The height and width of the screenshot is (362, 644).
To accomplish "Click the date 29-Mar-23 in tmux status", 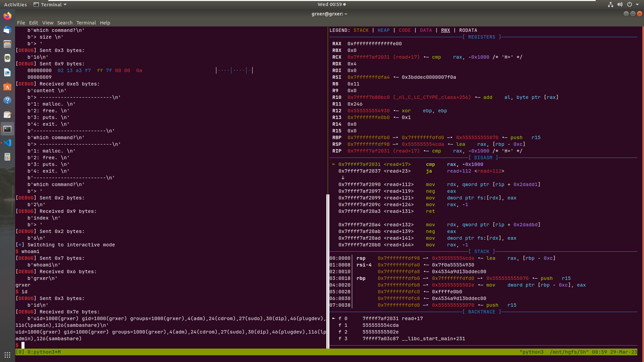I will click(x=624, y=352).
